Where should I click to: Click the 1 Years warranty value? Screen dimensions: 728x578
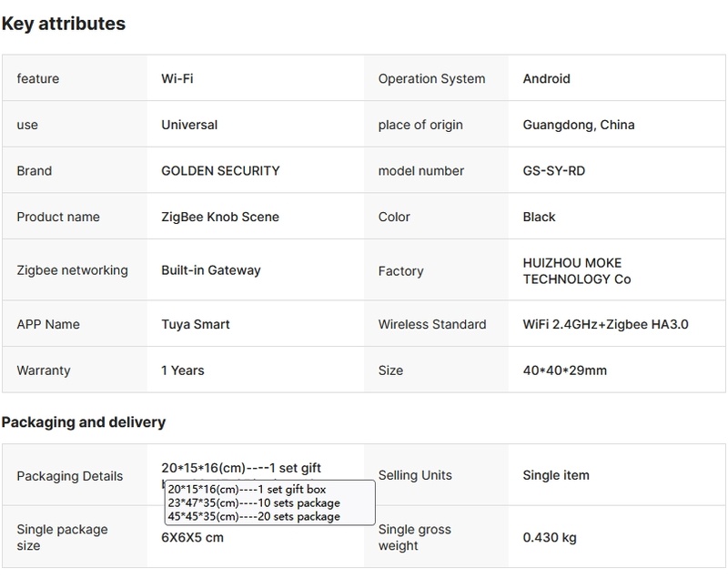pyautogui.click(x=183, y=370)
